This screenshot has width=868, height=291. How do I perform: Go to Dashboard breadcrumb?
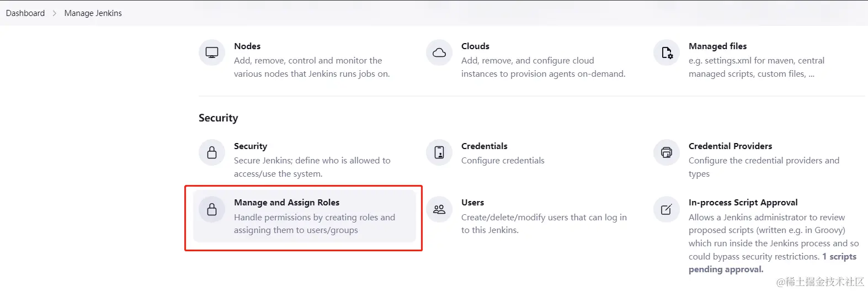coord(25,13)
